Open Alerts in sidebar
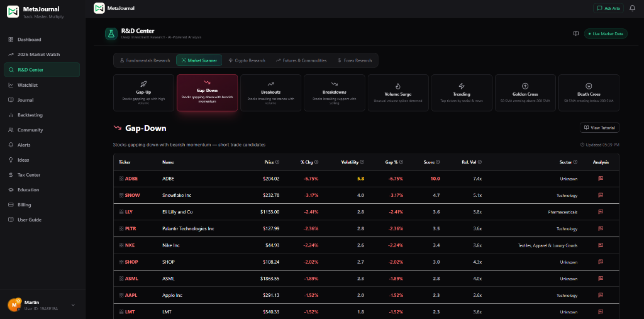The width and height of the screenshot is (644, 319). [42, 145]
